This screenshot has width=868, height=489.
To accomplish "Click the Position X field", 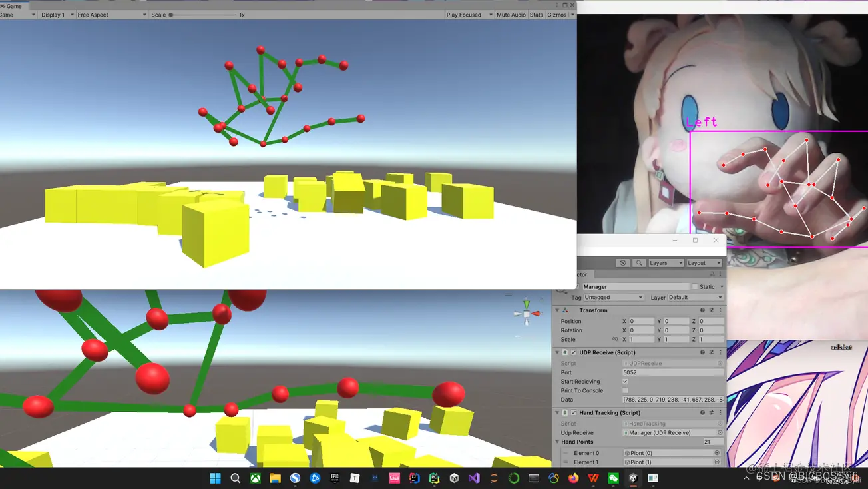I will pyautogui.click(x=642, y=321).
